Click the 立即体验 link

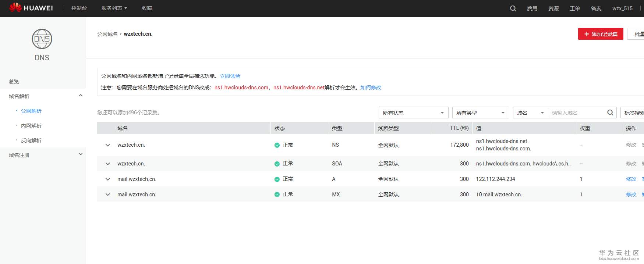point(230,76)
